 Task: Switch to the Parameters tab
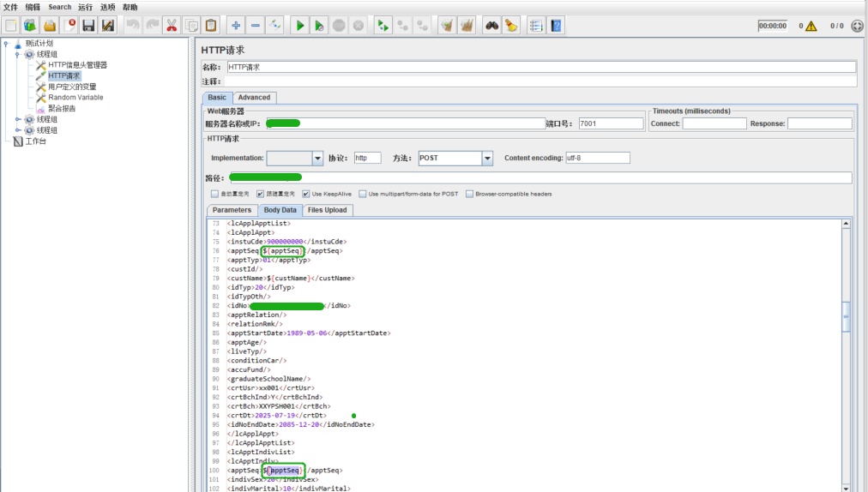[232, 210]
